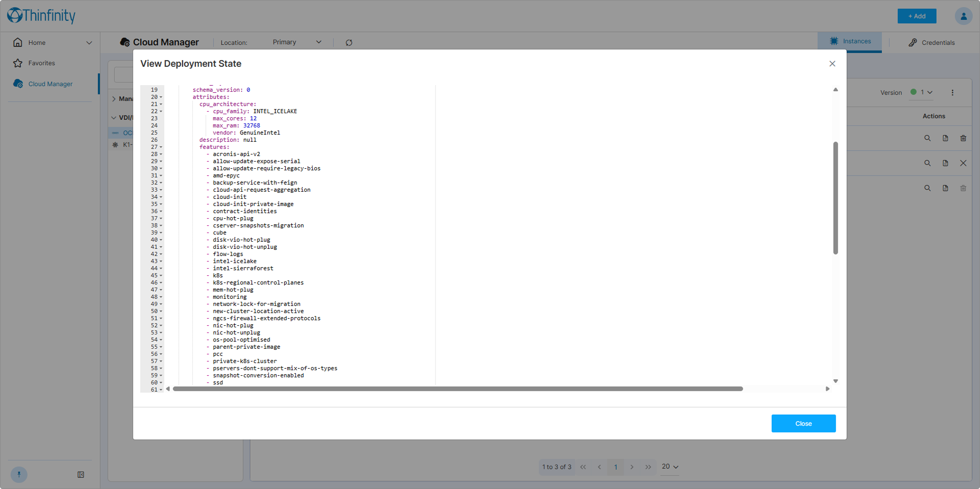Click the scroll-left arrow of the editor
Image resolution: width=980 pixels, height=489 pixels.
pos(168,389)
